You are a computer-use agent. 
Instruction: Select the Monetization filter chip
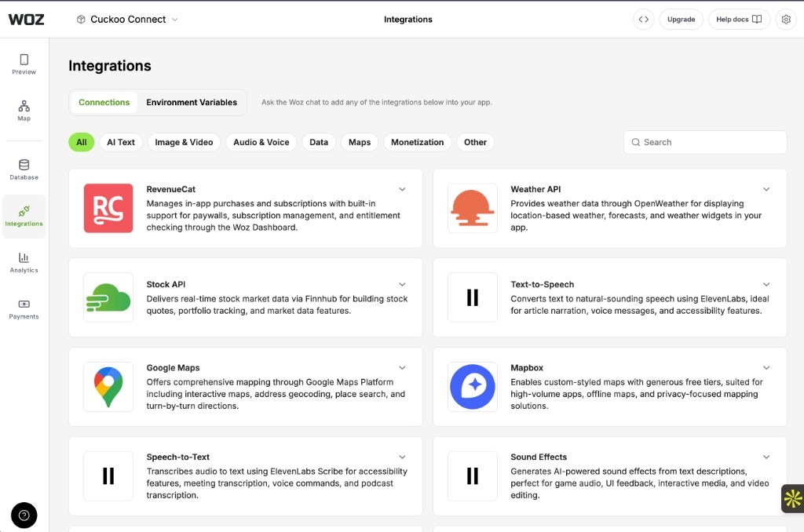point(417,142)
